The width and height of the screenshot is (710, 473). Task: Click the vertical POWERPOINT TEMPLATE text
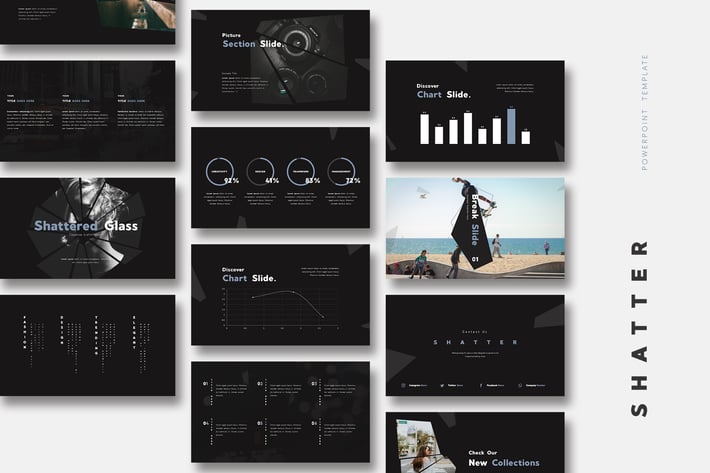coord(644,112)
